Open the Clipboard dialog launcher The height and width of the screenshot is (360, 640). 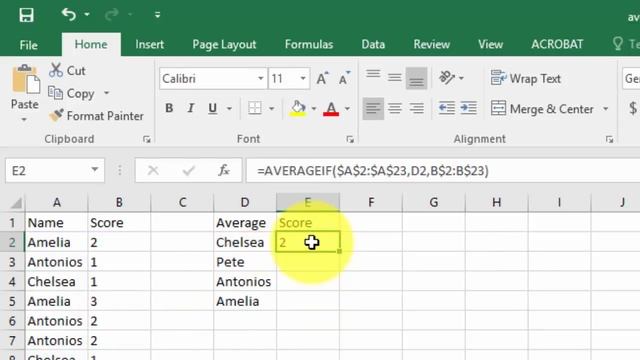tap(147, 140)
